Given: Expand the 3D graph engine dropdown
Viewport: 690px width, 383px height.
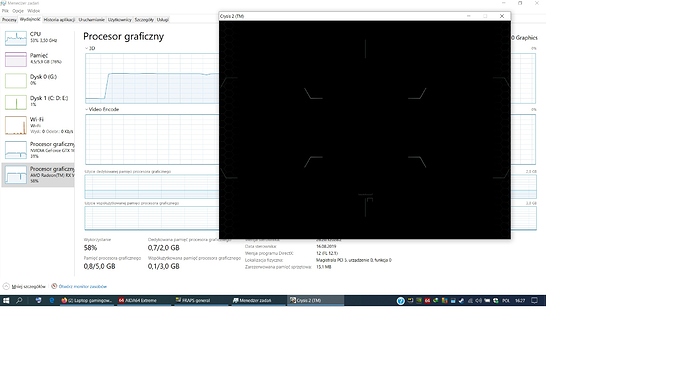Looking at the screenshot, I should point(90,48).
